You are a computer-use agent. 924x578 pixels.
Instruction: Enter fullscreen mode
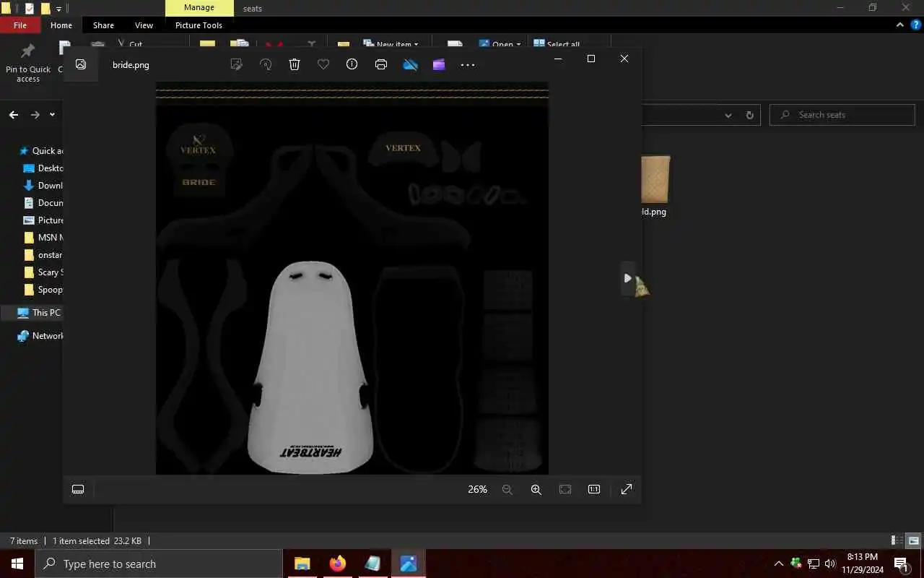pos(627,489)
